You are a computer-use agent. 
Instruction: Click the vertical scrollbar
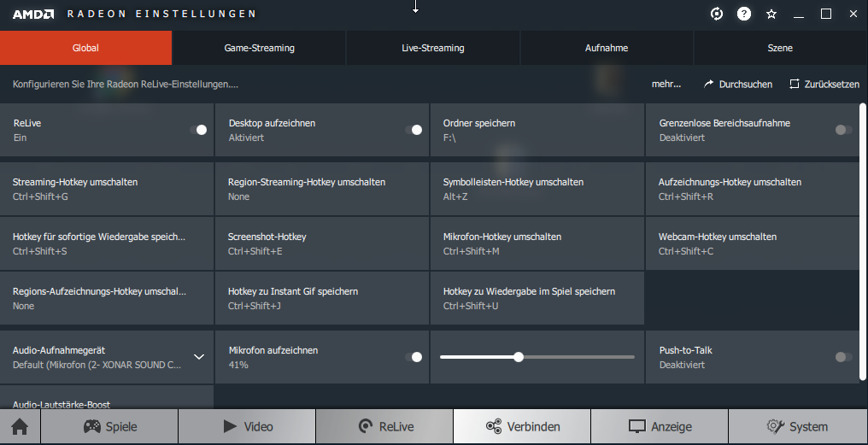pos(863,242)
